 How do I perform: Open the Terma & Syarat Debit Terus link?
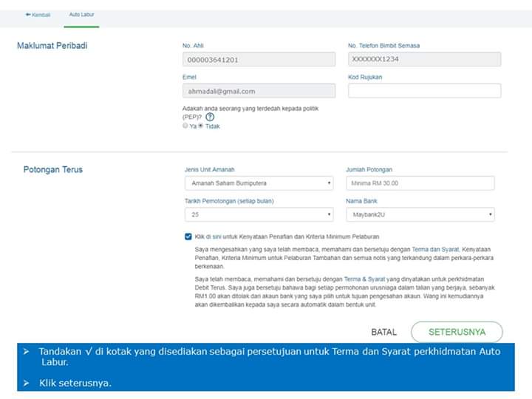click(x=365, y=279)
